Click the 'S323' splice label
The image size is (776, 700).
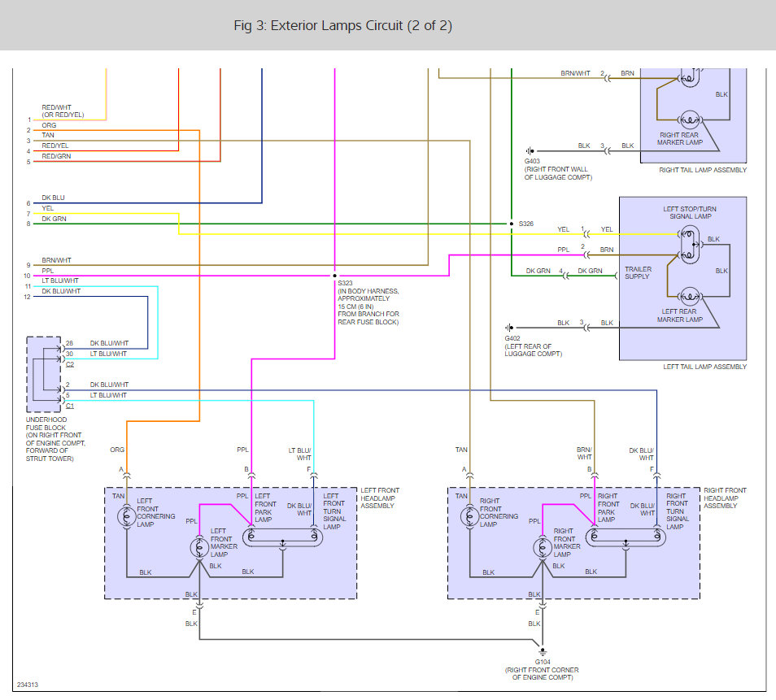pyautogui.click(x=345, y=283)
